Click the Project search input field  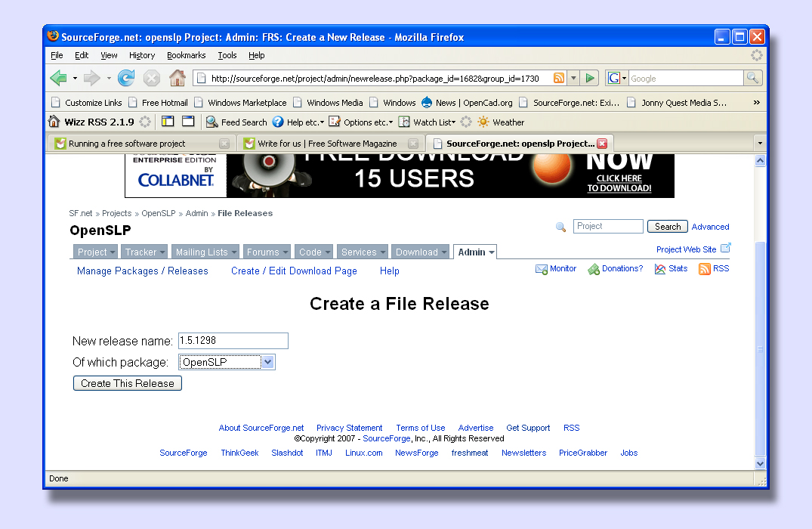tap(608, 227)
